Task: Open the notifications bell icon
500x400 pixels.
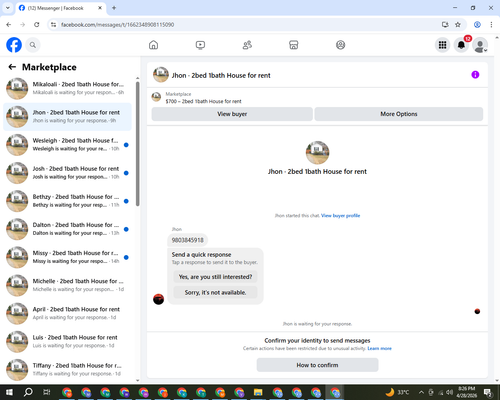Action: [461, 45]
